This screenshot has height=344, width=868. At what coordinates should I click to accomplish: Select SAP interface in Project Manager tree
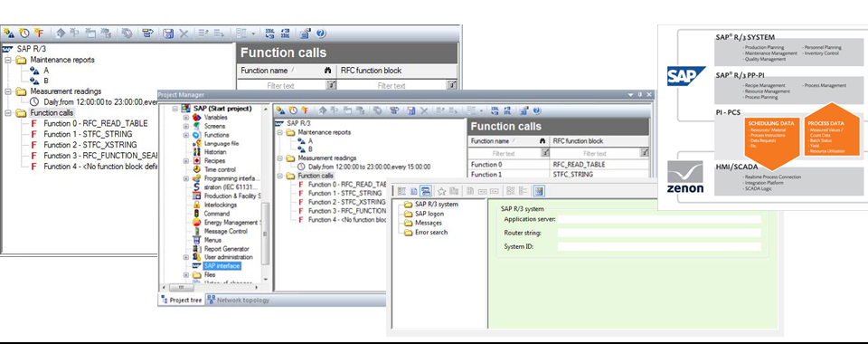[x=222, y=266]
